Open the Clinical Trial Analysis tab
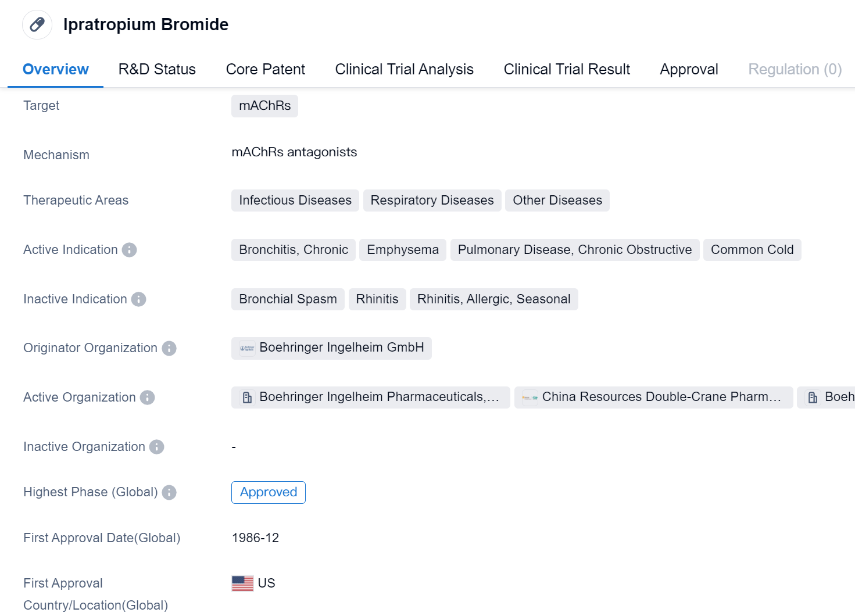Viewport: 855px width, 616px height. click(x=404, y=69)
